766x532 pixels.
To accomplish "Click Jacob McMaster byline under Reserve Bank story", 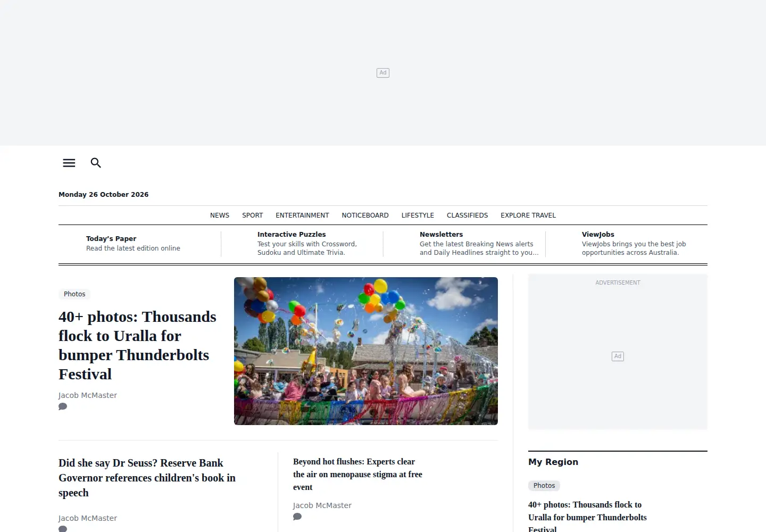I will click(88, 518).
